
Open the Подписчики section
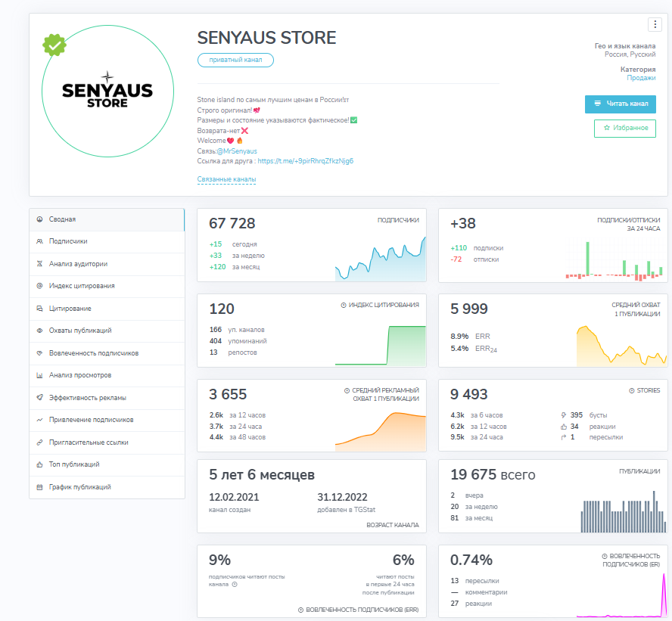pyautogui.click(x=107, y=242)
